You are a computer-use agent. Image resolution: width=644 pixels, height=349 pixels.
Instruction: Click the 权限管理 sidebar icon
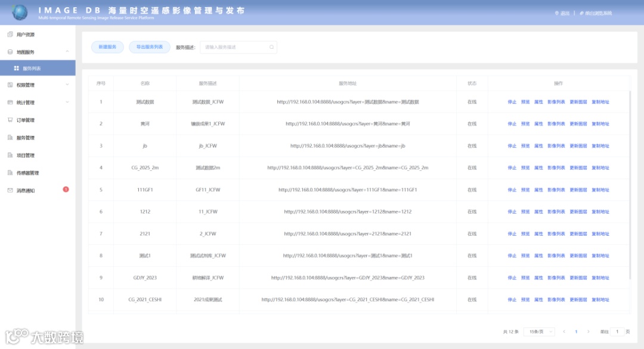pyautogui.click(x=10, y=85)
